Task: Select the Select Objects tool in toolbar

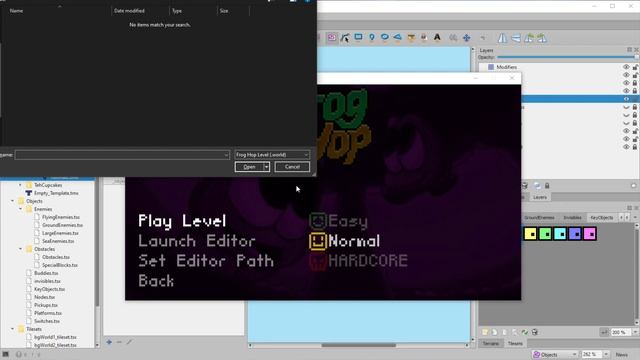Action: pyautogui.click(x=332, y=38)
